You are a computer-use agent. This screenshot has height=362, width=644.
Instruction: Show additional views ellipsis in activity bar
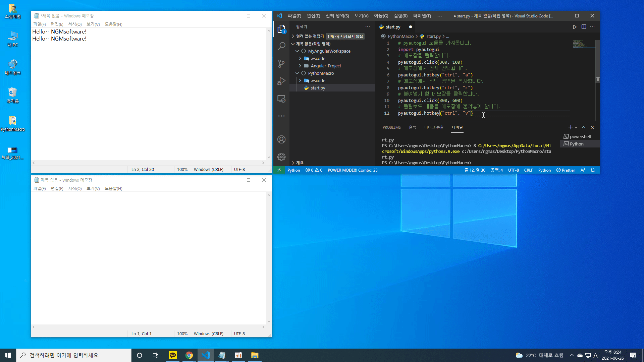pos(281,116)
